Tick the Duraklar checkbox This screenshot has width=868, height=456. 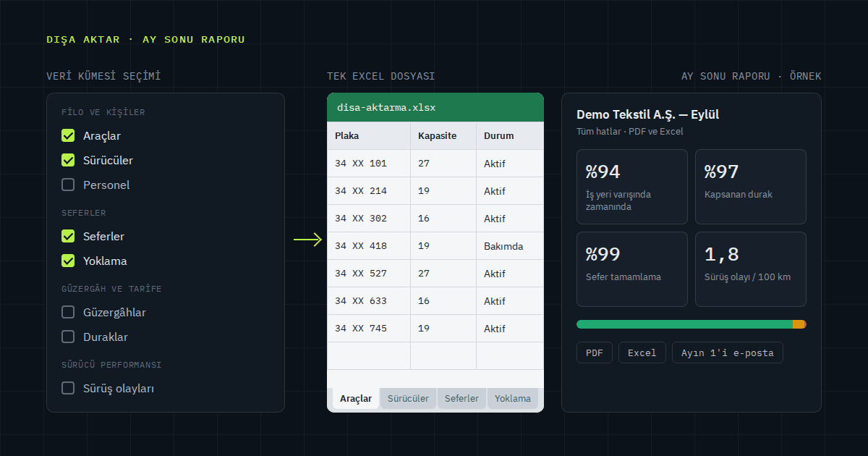point(68,337)
